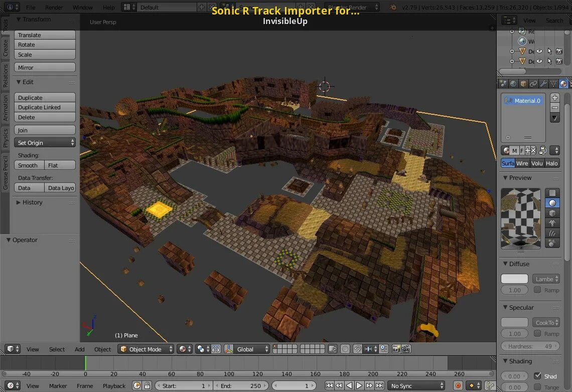Open the CookTo specular shader dropdown
The width and height of the screenshot is (572, 392).
[546, 322]
